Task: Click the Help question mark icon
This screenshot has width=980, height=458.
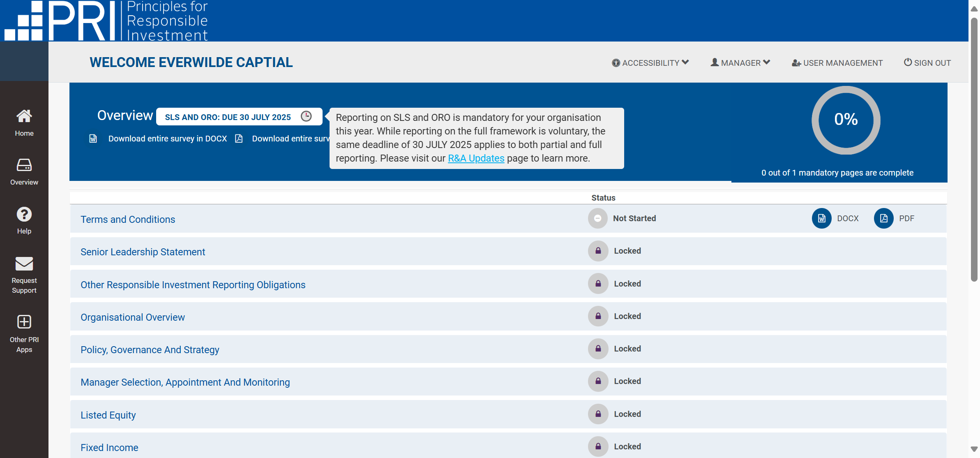Action: tap(24, 214)
